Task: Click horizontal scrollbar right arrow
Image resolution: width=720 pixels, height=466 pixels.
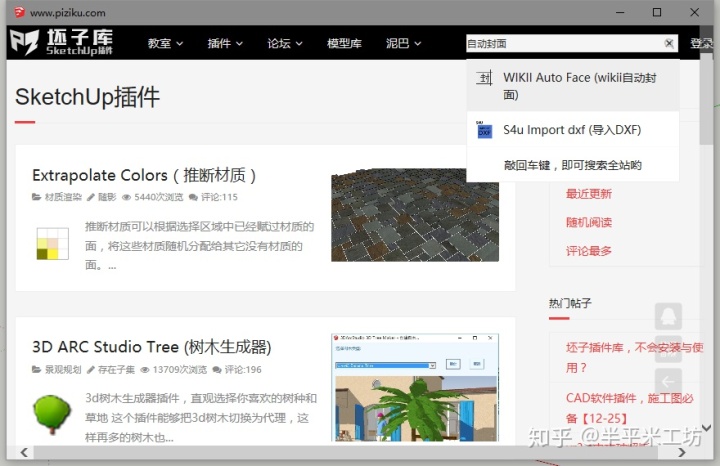Action: [x=681, y=452]
